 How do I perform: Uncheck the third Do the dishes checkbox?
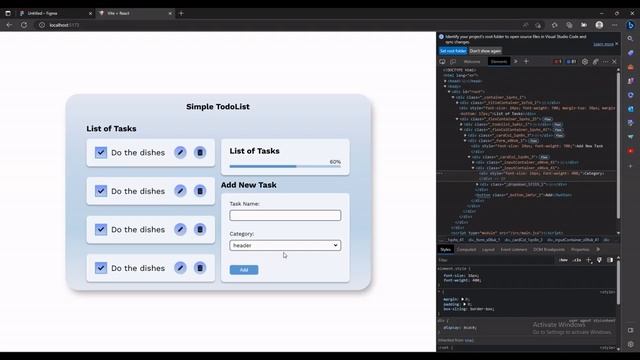[101, 229]
